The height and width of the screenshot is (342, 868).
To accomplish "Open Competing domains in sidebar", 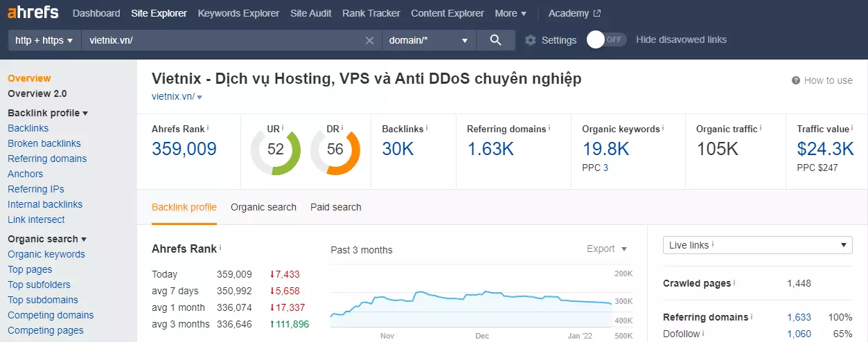I will pos(51,315).
